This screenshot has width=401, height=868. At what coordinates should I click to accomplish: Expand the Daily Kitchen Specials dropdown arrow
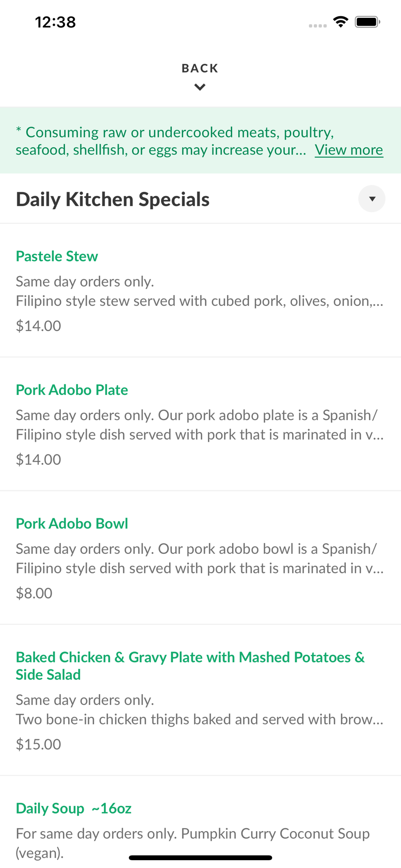click(x=371, y=199)
